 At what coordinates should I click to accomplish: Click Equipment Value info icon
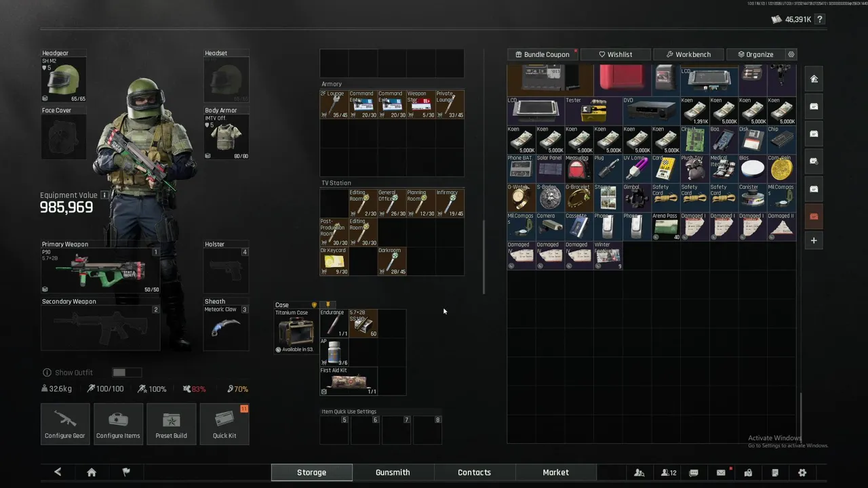pos(104,195)
